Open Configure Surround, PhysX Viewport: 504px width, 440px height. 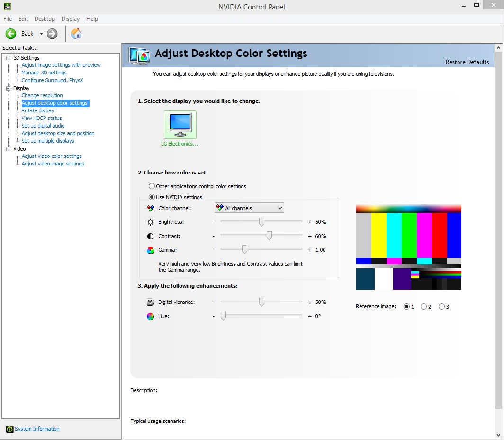[x=53, y=80]
